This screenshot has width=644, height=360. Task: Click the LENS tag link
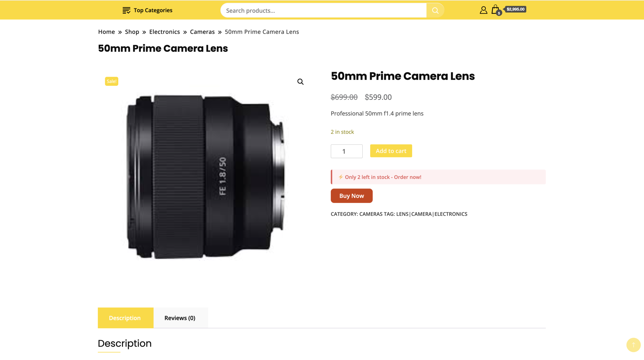tap(402, 214)
